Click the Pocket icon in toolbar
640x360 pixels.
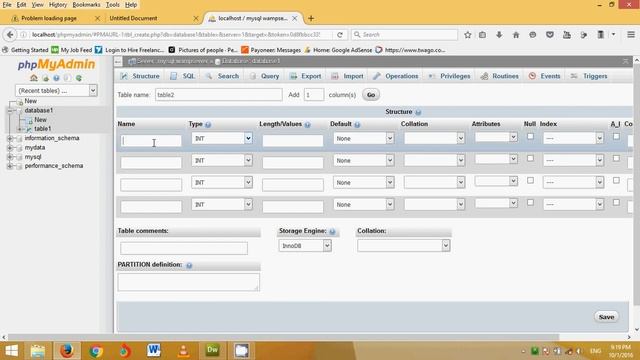coord(550,35)
